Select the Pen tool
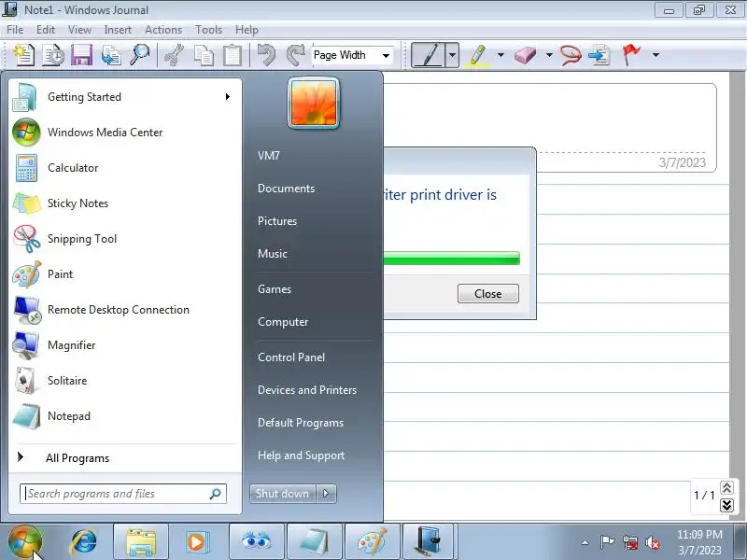The image size is (747, 560). point(428,55)
